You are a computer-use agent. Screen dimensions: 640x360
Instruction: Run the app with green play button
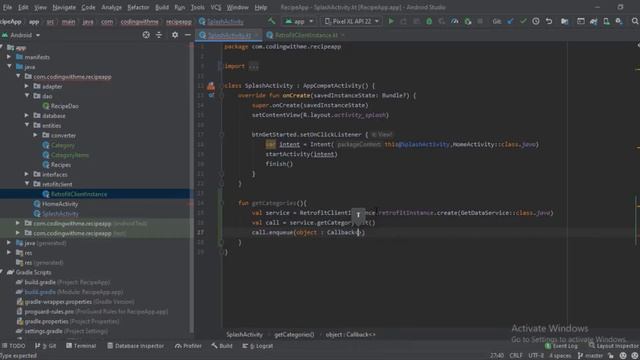click(391, 21)
